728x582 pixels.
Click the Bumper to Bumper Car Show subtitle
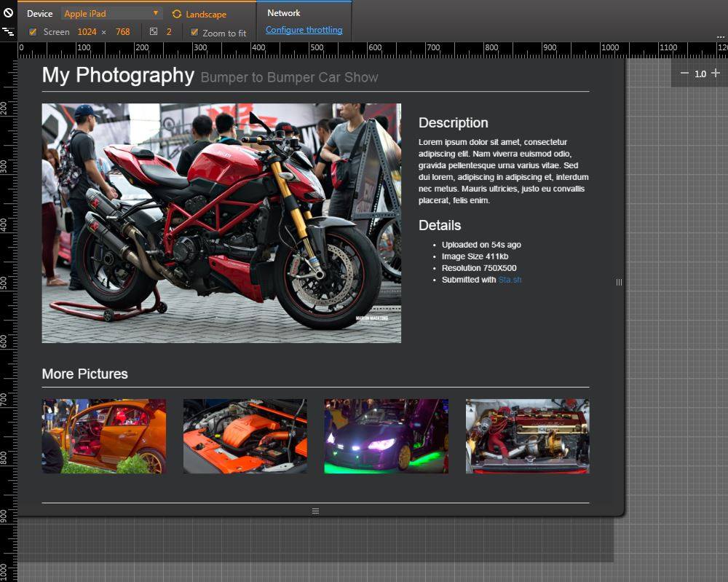click(x=289, y=77)
